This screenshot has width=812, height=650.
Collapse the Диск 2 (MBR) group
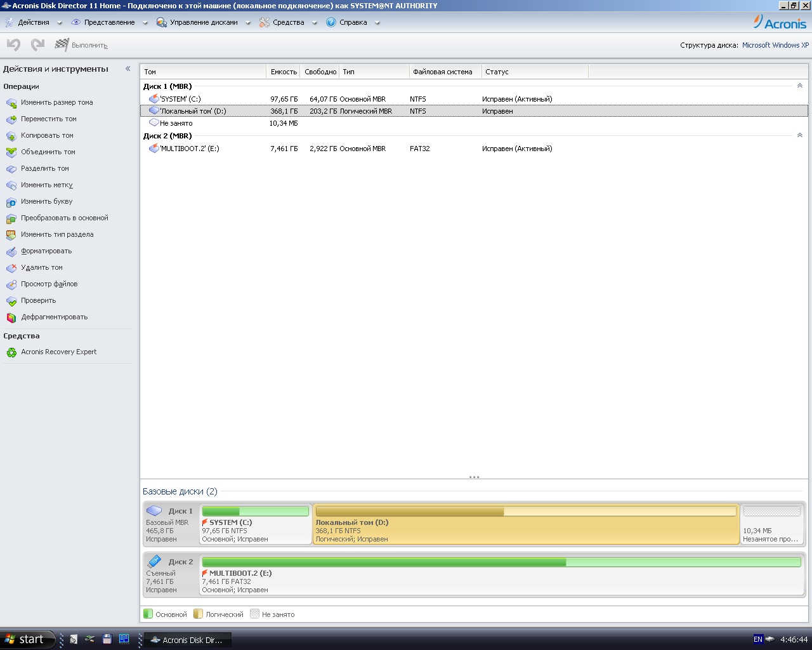799,136
